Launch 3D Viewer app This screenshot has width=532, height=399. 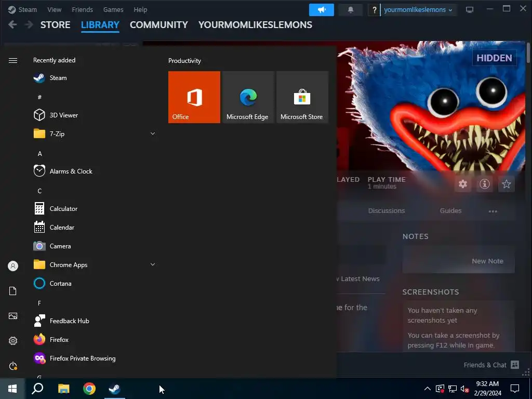[95, 115]
